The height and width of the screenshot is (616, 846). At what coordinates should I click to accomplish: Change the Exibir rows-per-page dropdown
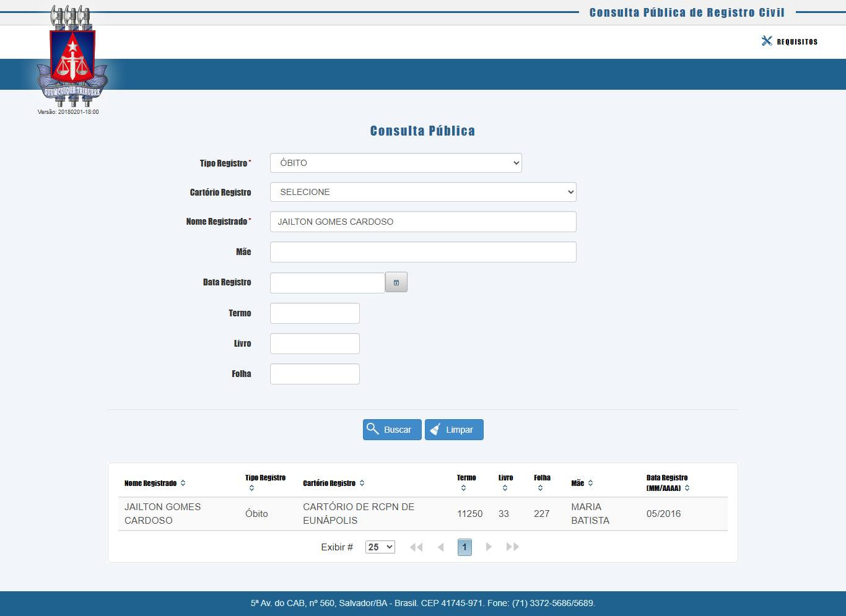pyautogui.click(x=380, y=547)
